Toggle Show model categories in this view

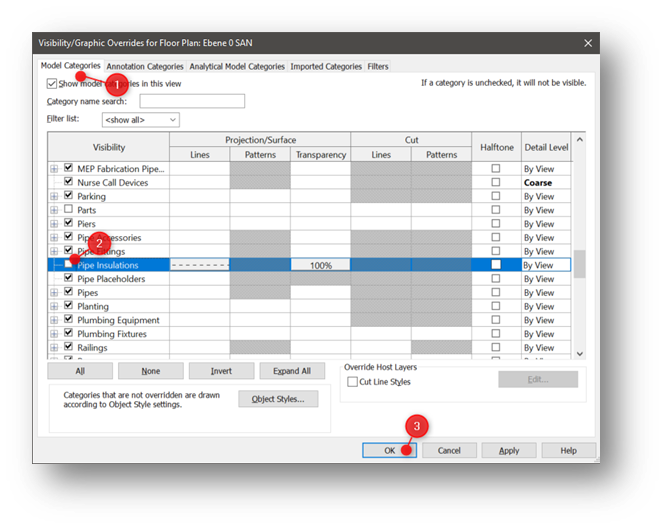pyautogui.click(x=52, y=84)
